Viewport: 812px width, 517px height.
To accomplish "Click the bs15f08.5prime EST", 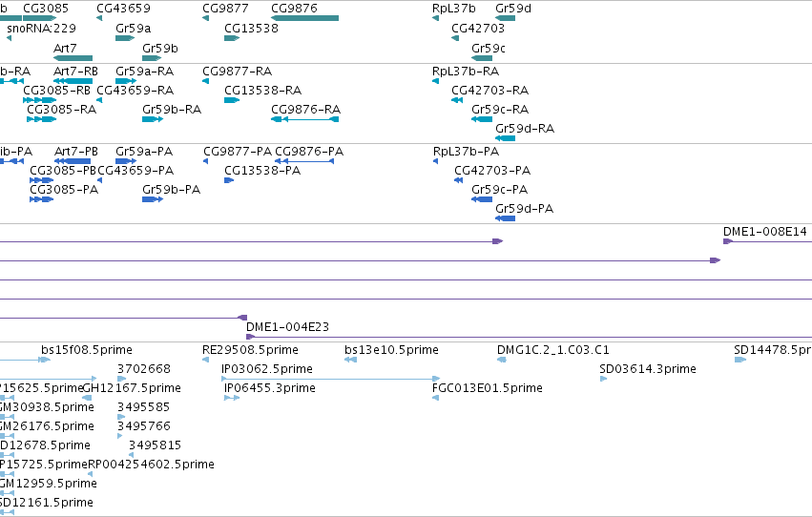I will coord(46,360).
